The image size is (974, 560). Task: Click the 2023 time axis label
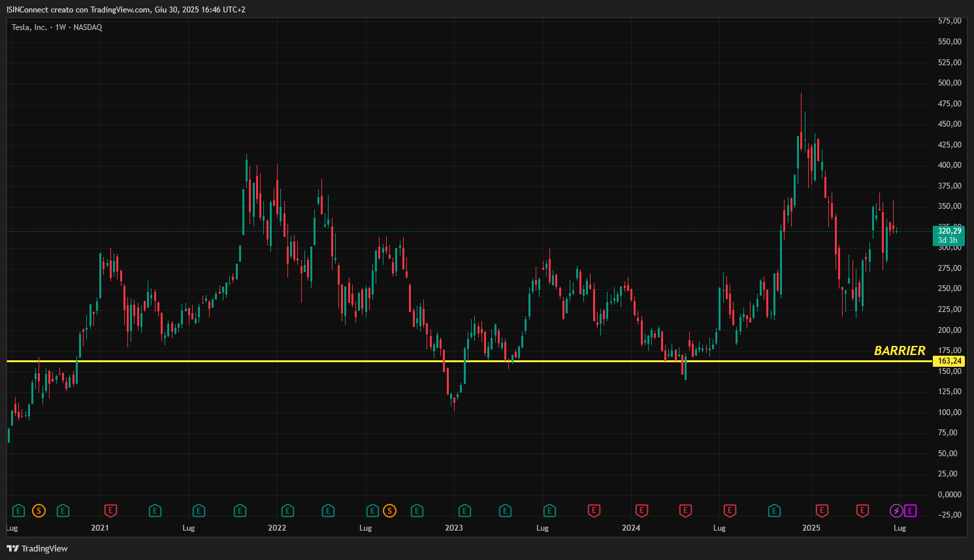click(454, 528)
